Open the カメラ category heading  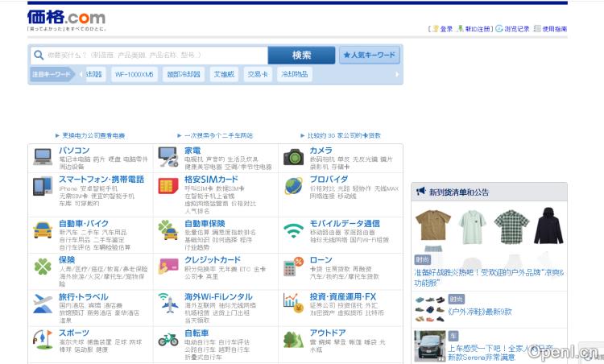coord(321,151)
